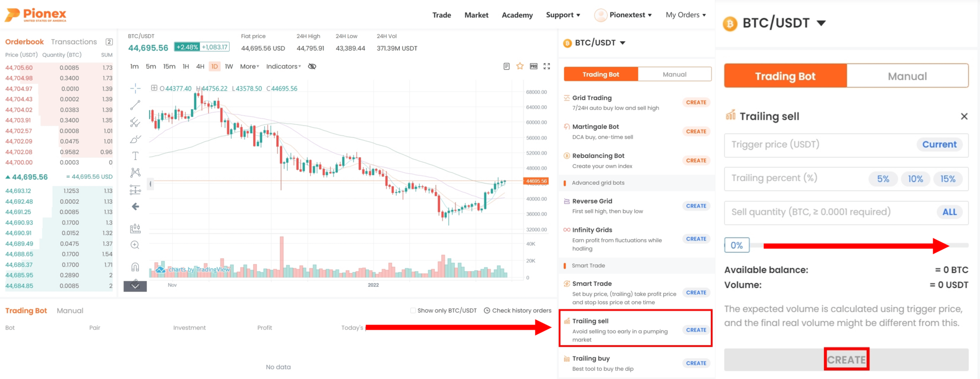Set trailing percent to 10%

click(x=915, y=178)
